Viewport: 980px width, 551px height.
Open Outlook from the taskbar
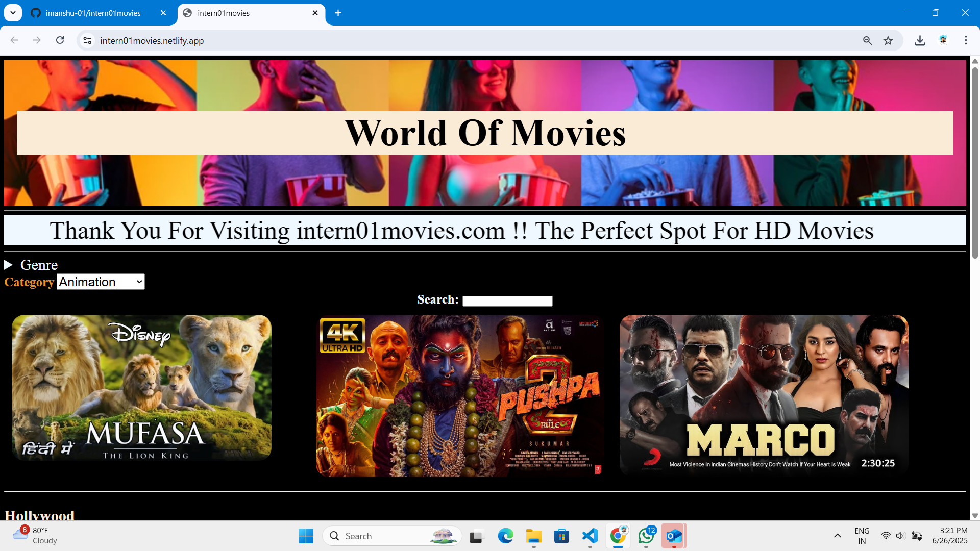674,536
